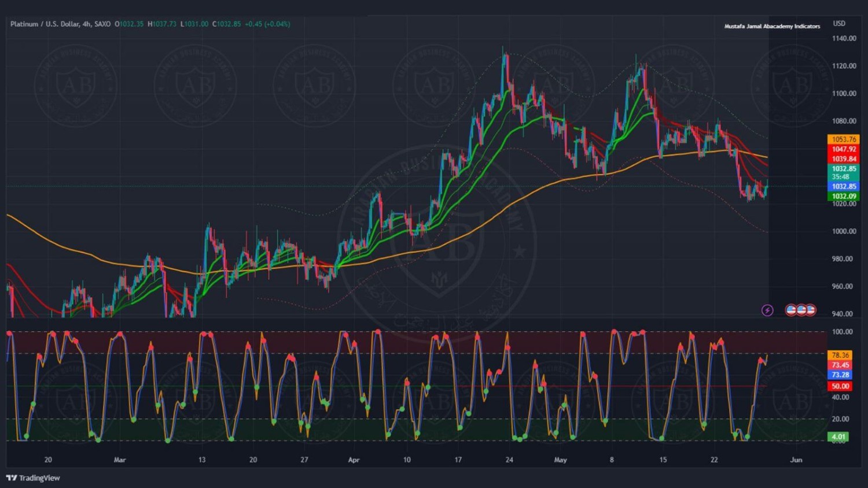This screenshot has width=868, height=488.
Task: Click the orange 78.36 oscillator value label
Action: (x=840, y=355)
